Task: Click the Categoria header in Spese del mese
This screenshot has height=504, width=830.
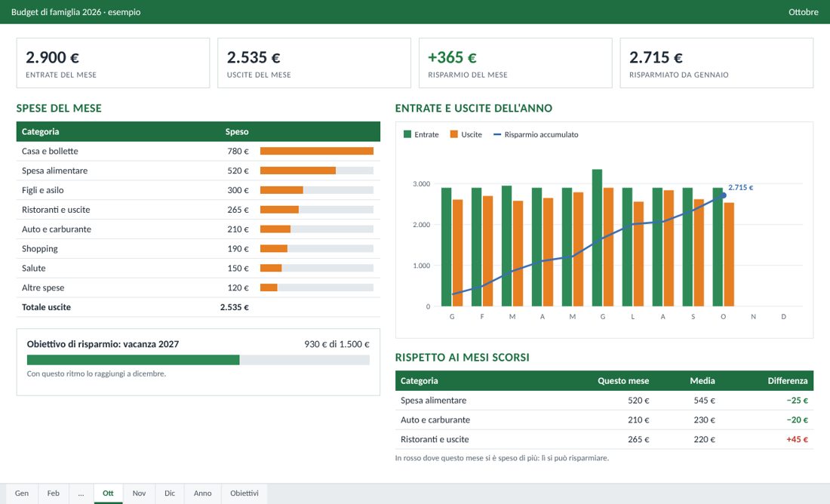Action: (x=40, y=131)
